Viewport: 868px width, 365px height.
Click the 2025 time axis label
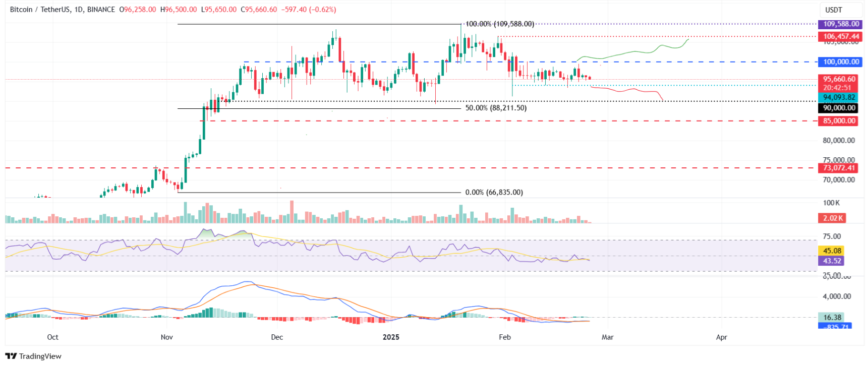pyautogui.click(x=391, y=337)
